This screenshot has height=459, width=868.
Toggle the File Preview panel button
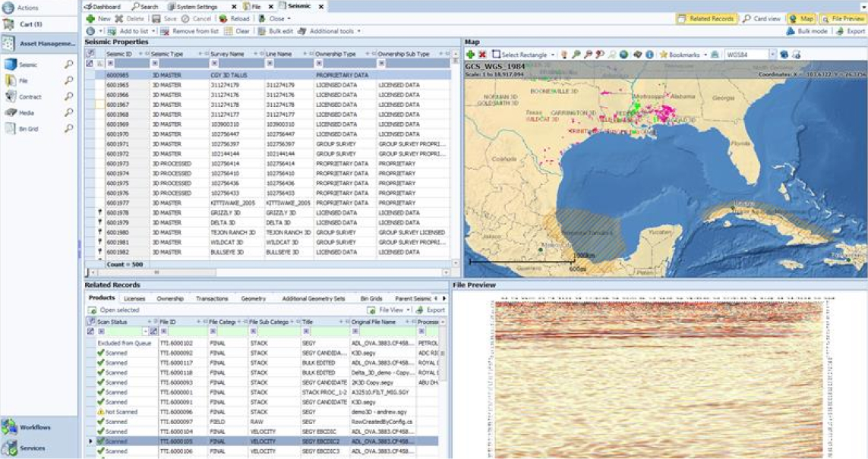[x=843, y=18]
